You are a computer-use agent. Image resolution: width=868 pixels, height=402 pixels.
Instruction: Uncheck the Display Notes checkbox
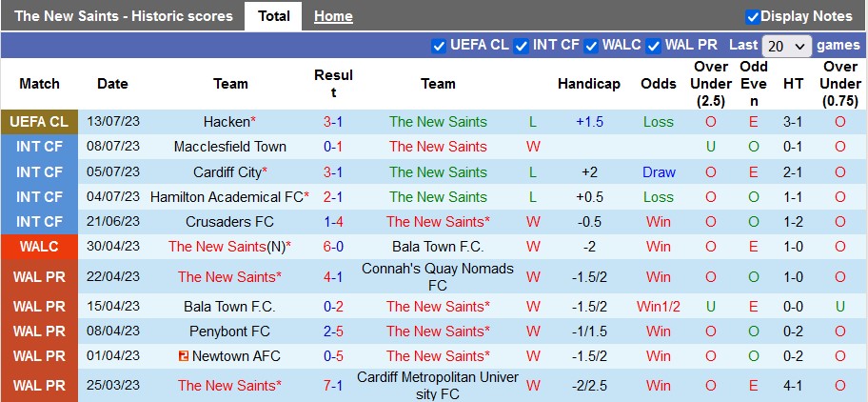tap(752, 16)
